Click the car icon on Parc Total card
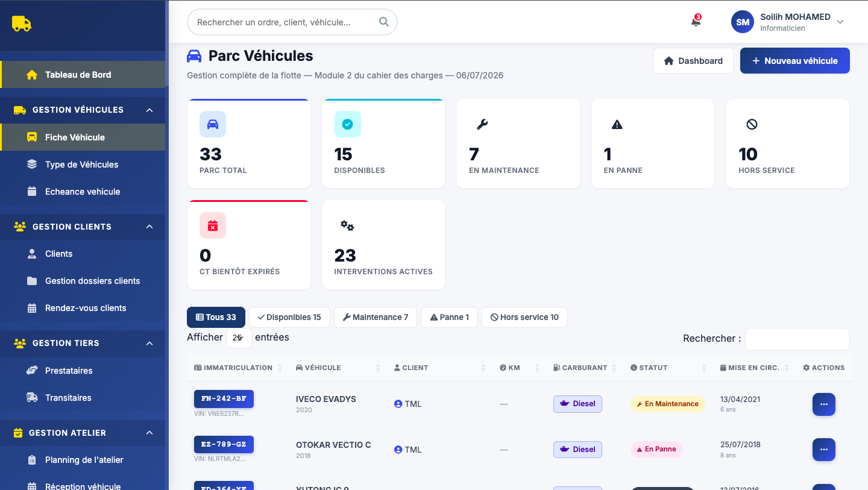The height and width of the screenshot is (490, 868). (213, 124)
